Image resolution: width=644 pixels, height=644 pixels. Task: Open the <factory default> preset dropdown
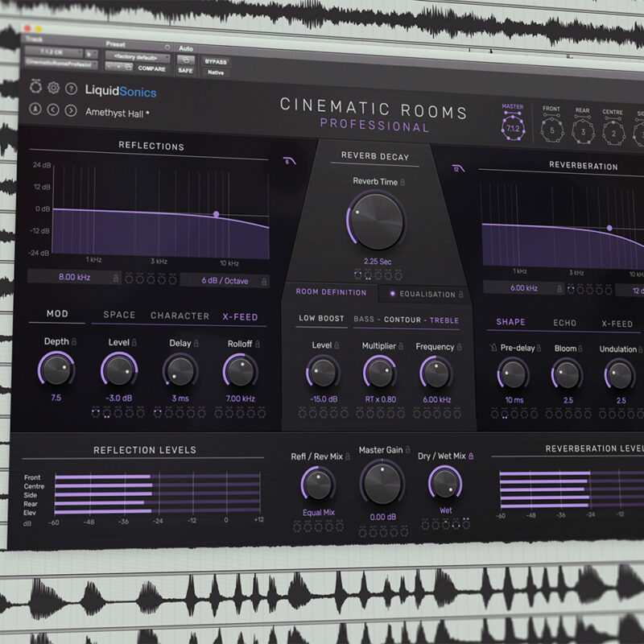point(138,56)
